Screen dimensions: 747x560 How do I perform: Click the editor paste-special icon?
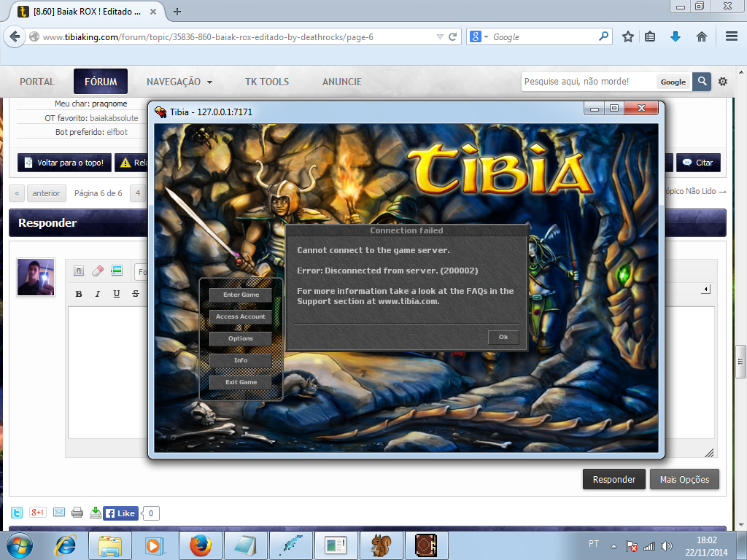[x=116, y=271]
